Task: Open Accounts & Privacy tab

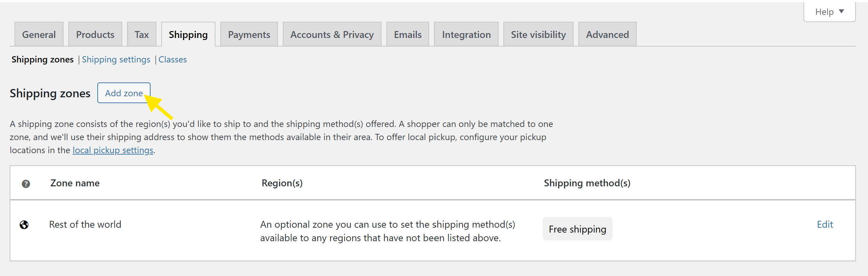Action: (x=332, y=34)
